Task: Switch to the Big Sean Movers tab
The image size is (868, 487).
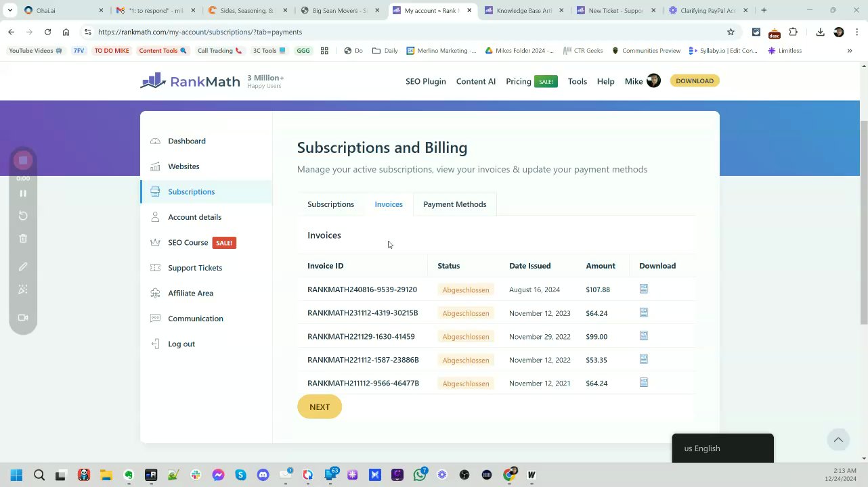Action: (341, 10)
